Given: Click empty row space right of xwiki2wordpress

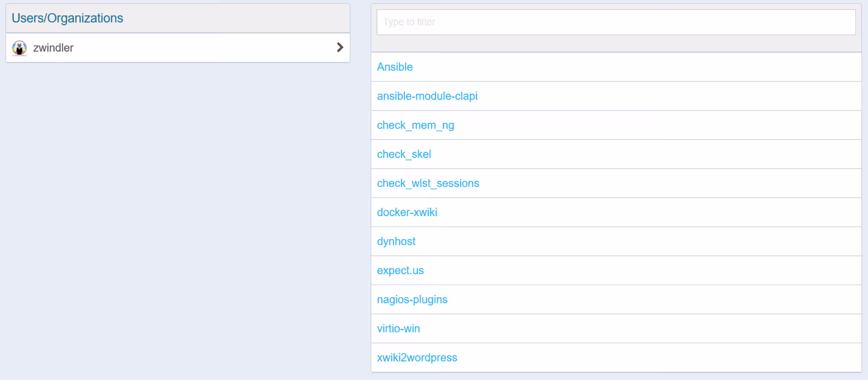Looking at the screenshot, I should pos(661,358).
